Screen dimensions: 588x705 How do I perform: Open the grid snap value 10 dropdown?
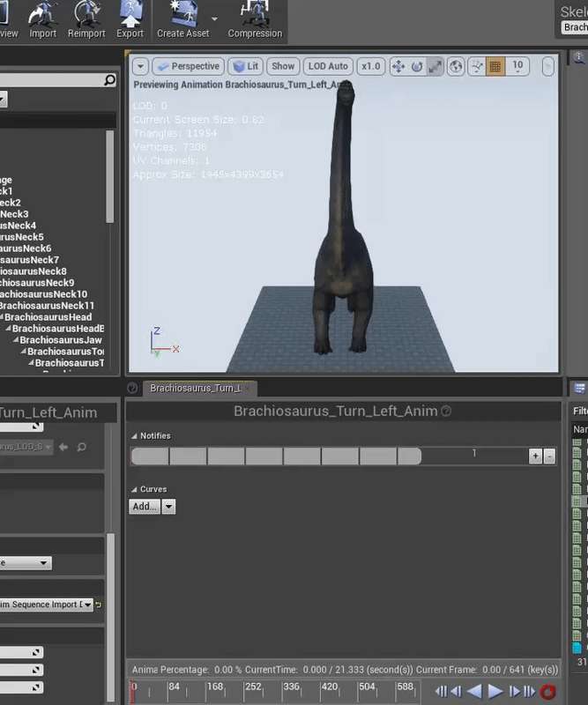pos(517,67)
